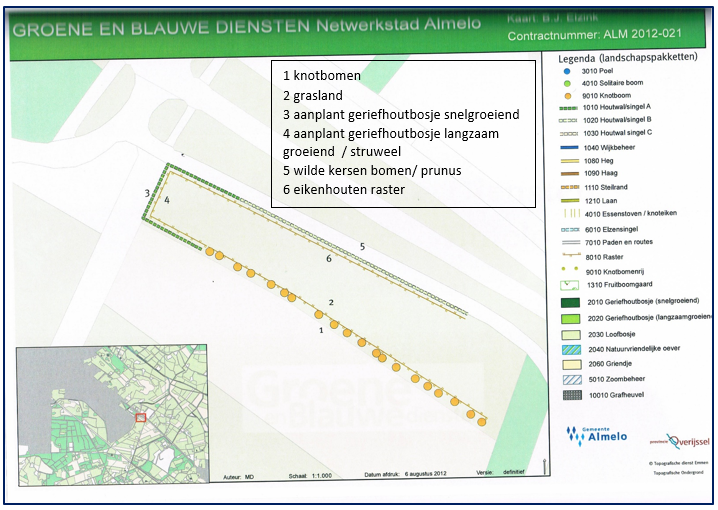Click the dotted 10010 Grafheuvel symbol

pos(572,395)
